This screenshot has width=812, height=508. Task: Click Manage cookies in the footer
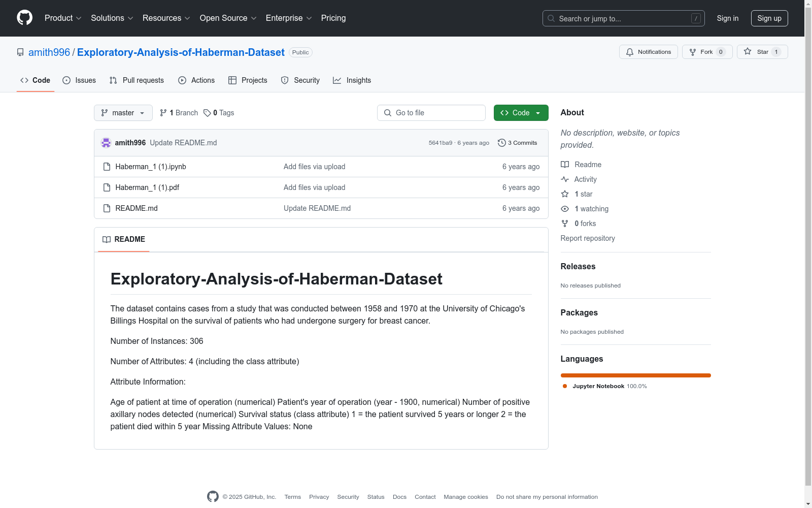pos(466,497)
